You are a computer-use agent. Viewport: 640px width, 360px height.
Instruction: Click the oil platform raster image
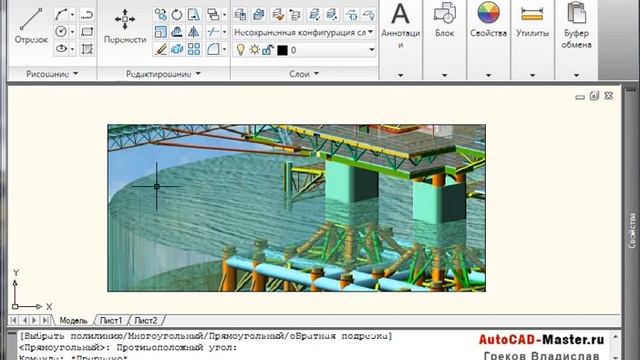click(x=297, y=208)
